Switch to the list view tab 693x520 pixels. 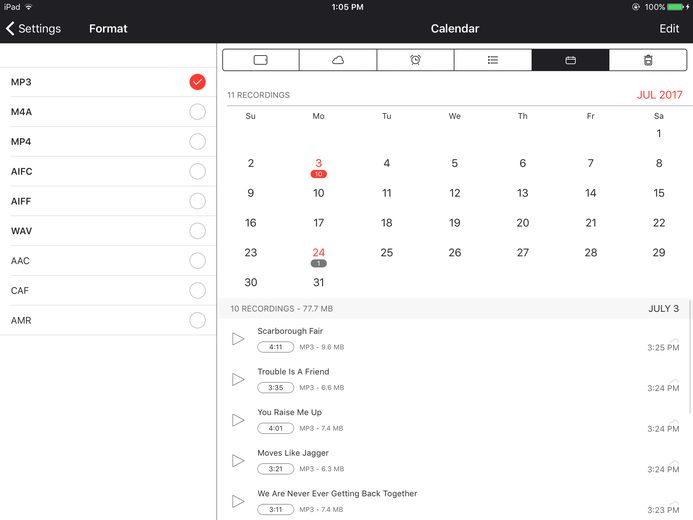pyautogui.click(x=493, y=60)
